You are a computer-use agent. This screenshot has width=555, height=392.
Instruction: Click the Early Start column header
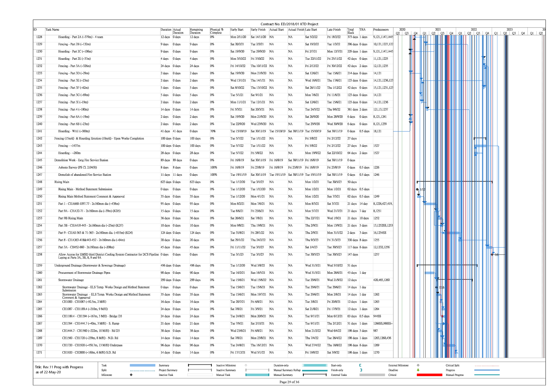click(x=237, y=30)
